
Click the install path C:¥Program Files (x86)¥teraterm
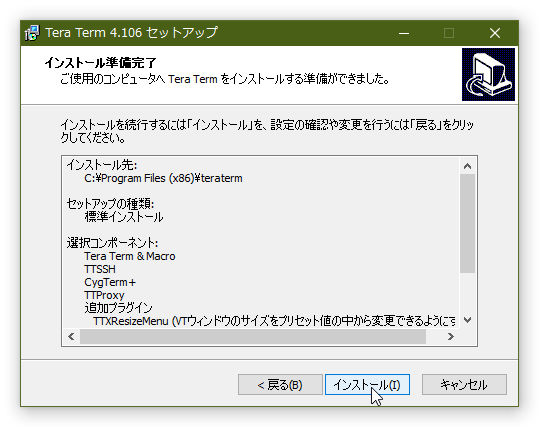pyautogui.click(x=163, y=178)
